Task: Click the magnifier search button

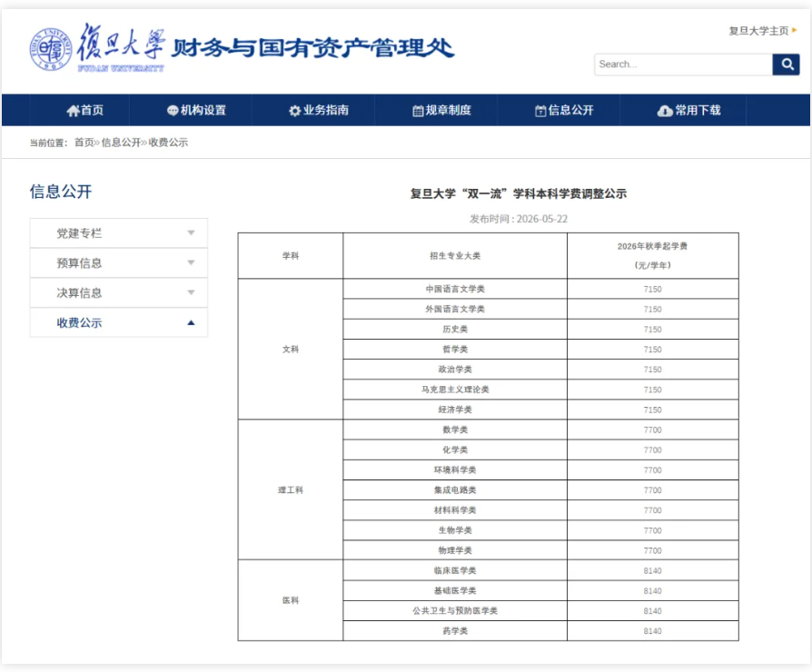Action: click(786, 64)
